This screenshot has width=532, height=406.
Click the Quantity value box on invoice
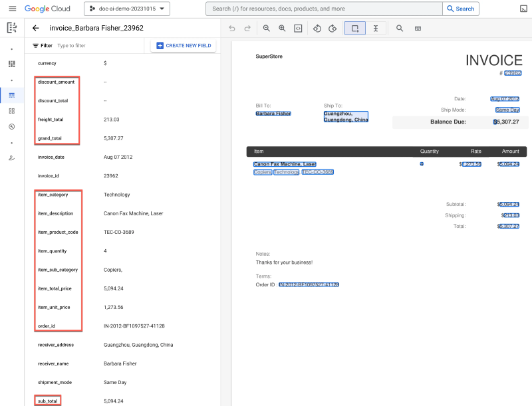coord(422,163)
